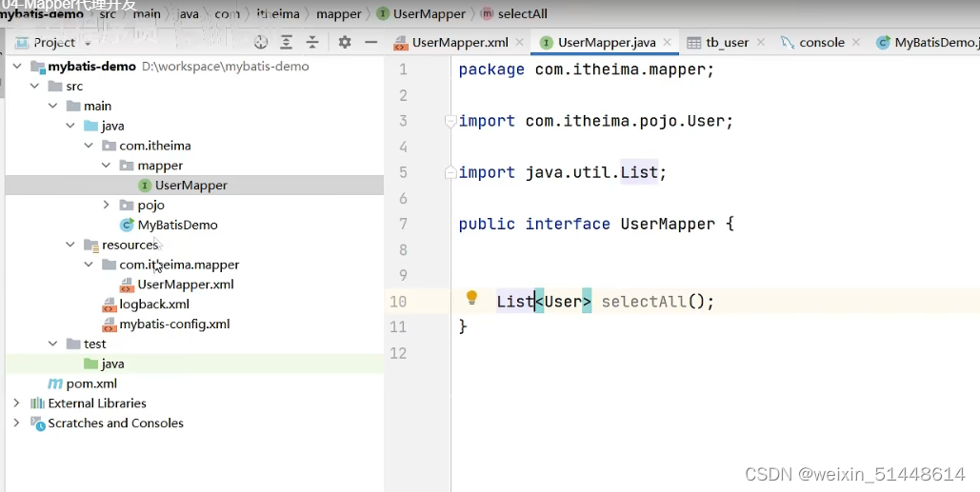Click line number 10 in the gutter
This screenshot has width=980, height=492.
click(x=398, y=302)
